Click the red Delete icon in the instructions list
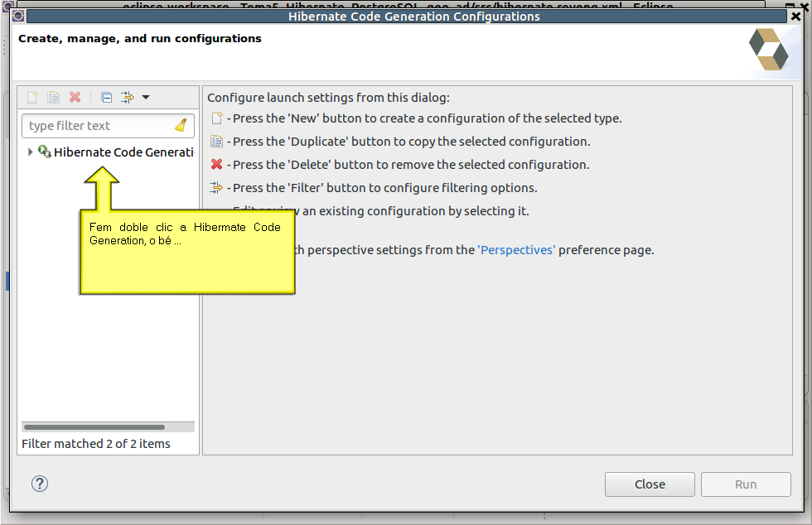 [x=216, y=164]
